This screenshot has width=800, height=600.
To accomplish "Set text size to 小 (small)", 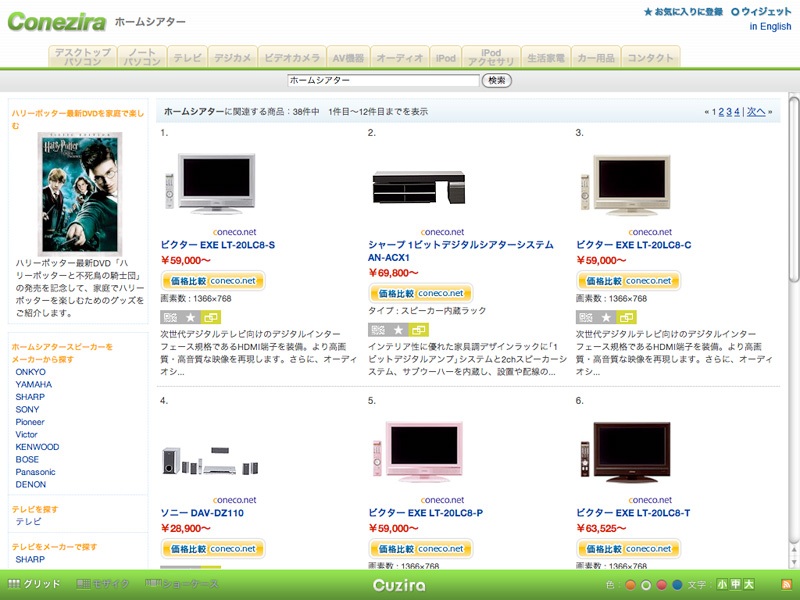I will coord(722,585).
